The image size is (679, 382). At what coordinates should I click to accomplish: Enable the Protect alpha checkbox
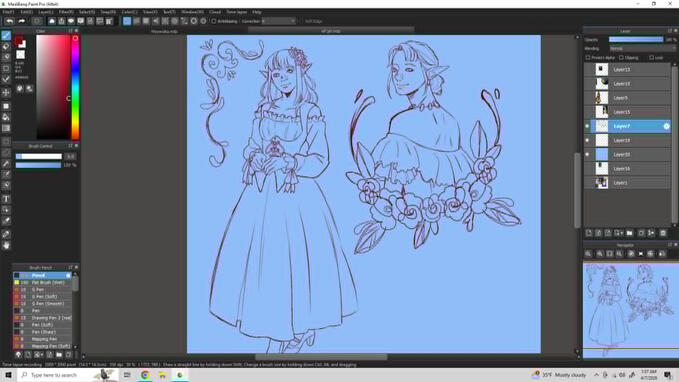588,57
